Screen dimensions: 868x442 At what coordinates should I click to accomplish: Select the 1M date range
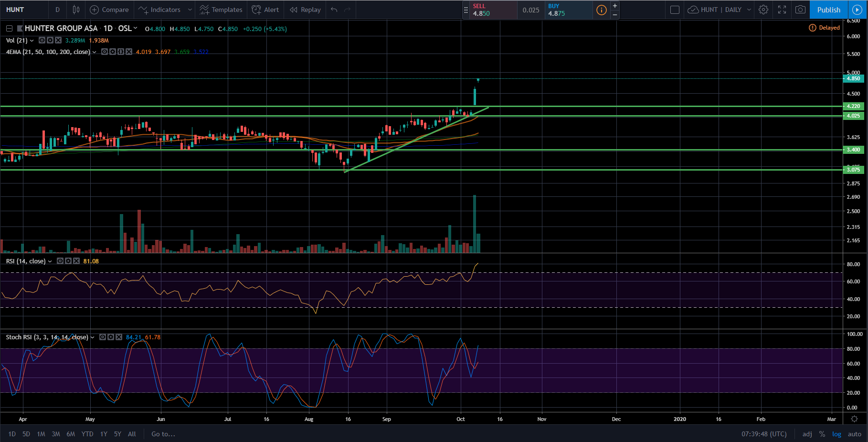(41, 434)
